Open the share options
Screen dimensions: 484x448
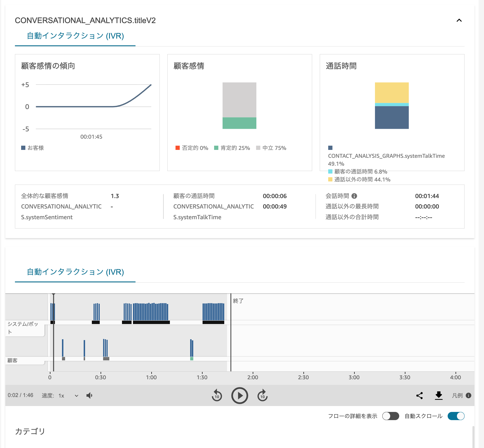(420, 396)
